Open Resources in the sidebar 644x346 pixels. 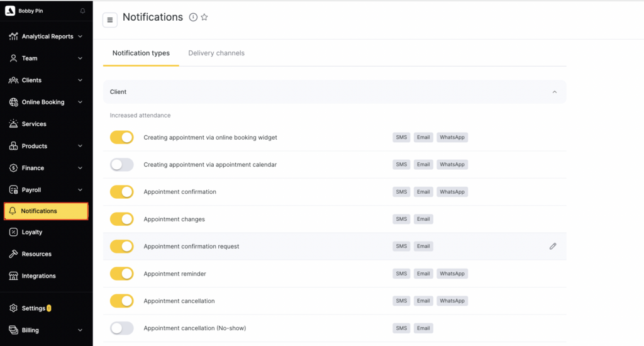point(36,254)
